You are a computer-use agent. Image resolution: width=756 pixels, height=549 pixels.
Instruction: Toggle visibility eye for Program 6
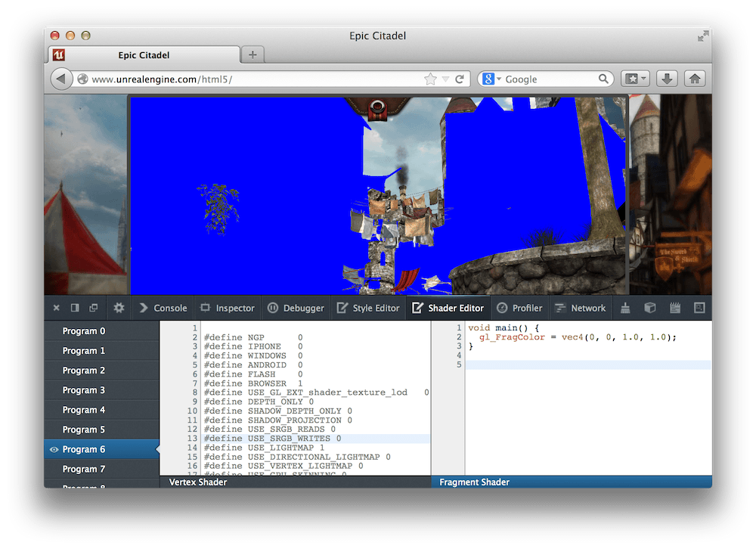[54, 450]
